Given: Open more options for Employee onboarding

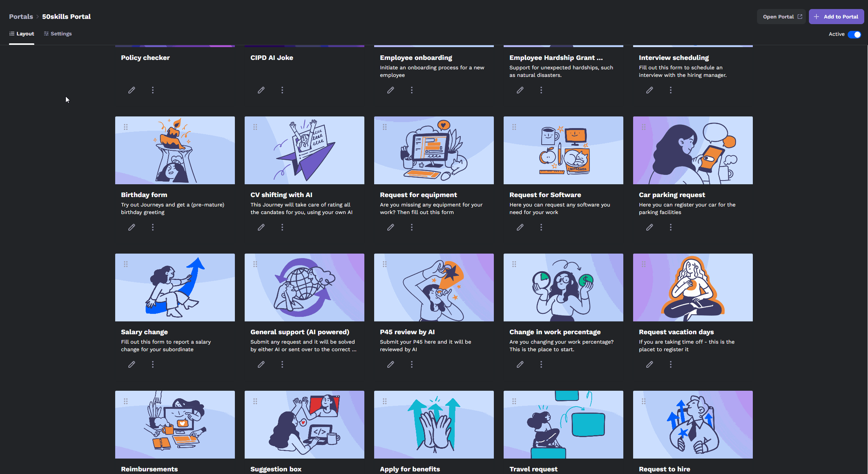Looking at the screenshot, I should click(411, 90).
